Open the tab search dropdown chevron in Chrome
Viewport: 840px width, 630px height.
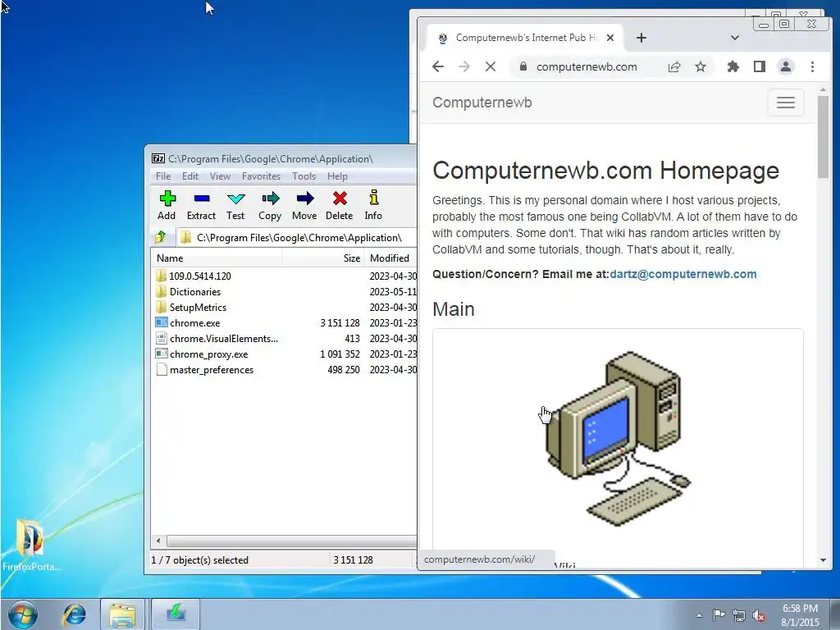coord(734,38)
